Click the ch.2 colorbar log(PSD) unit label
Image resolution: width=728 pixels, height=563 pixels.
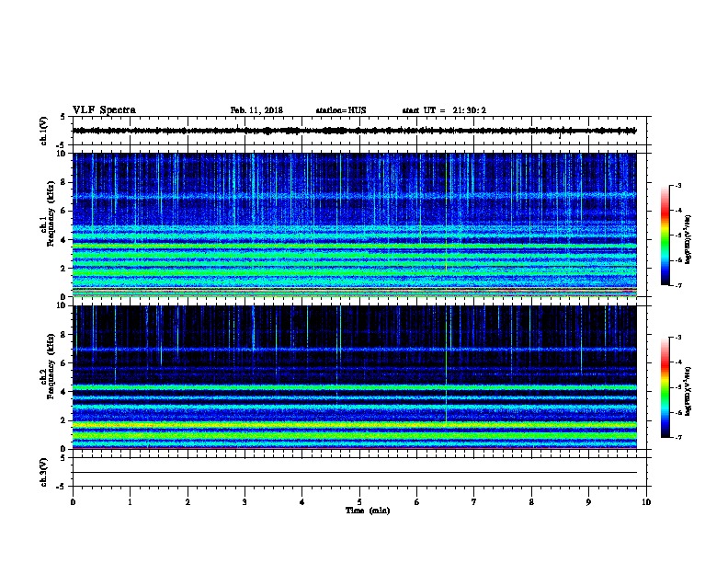pos(688,391)
